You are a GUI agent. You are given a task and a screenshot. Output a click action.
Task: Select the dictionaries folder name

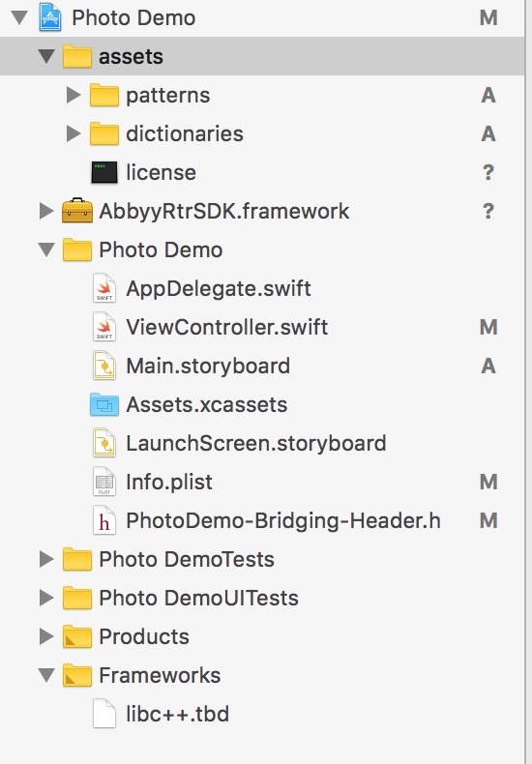click(x=185, y=133)
